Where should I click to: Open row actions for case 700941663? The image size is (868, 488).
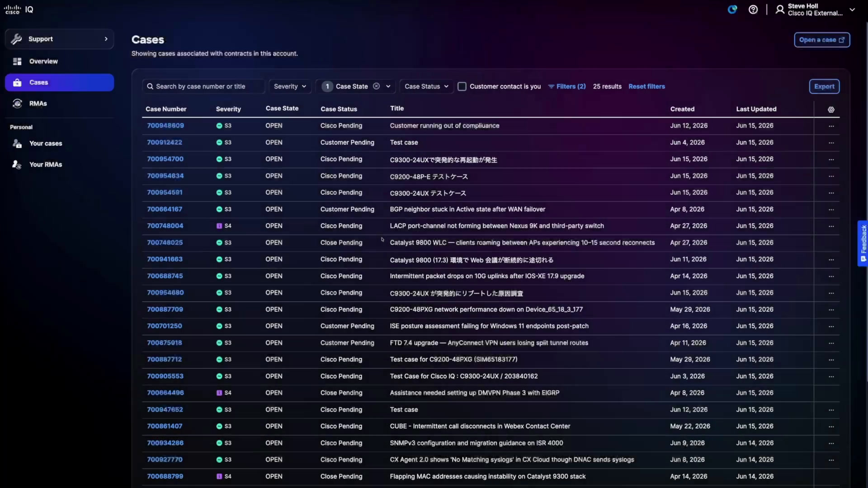pyautogui.click(x=831, y=260)
